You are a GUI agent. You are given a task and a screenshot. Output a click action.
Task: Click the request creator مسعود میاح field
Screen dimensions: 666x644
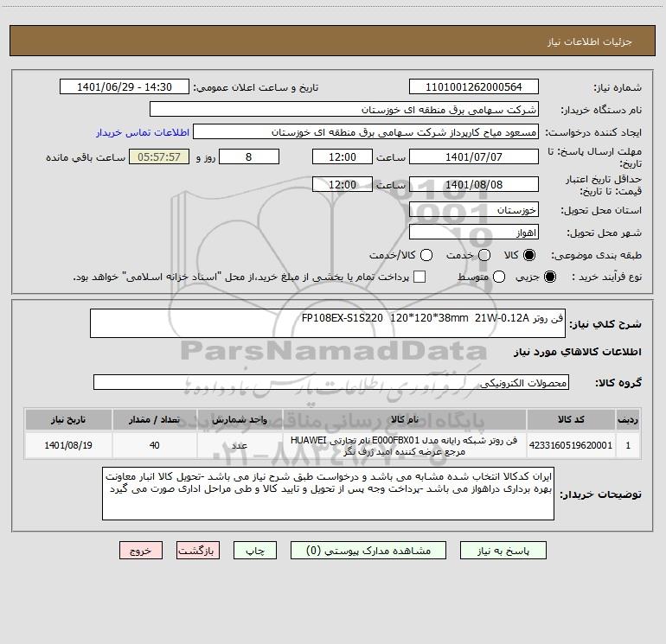[366, 132]
